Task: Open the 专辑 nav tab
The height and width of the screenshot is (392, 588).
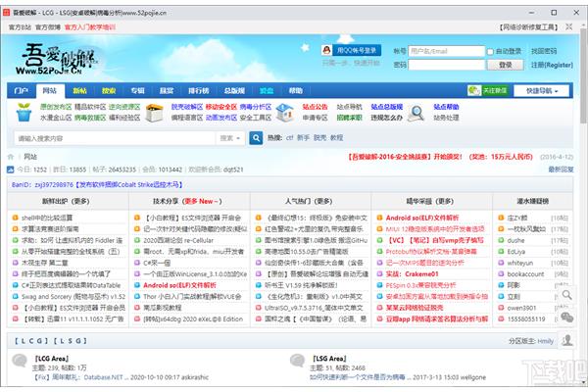Action: pyautogui.click(x=137, y=91)
